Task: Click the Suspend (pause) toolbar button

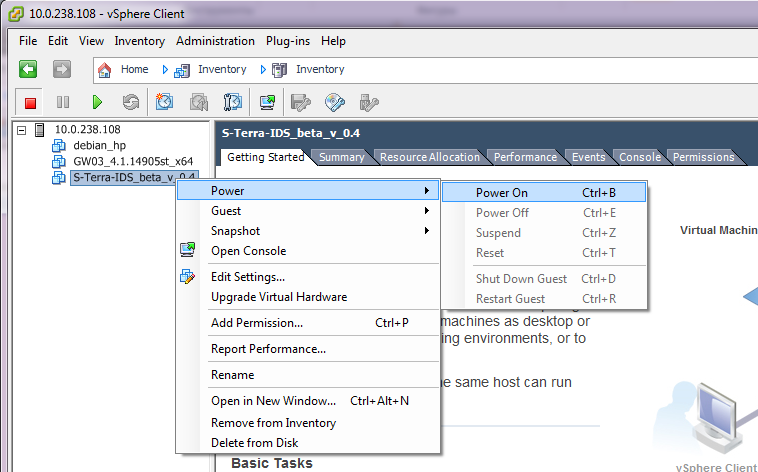Action: pos(63,102)
